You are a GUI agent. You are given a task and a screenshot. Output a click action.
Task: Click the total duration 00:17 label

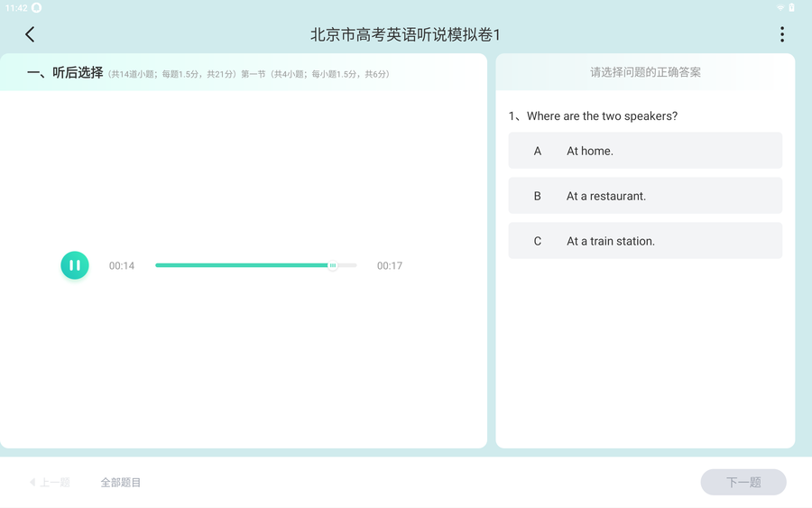(x=390, y=266)
